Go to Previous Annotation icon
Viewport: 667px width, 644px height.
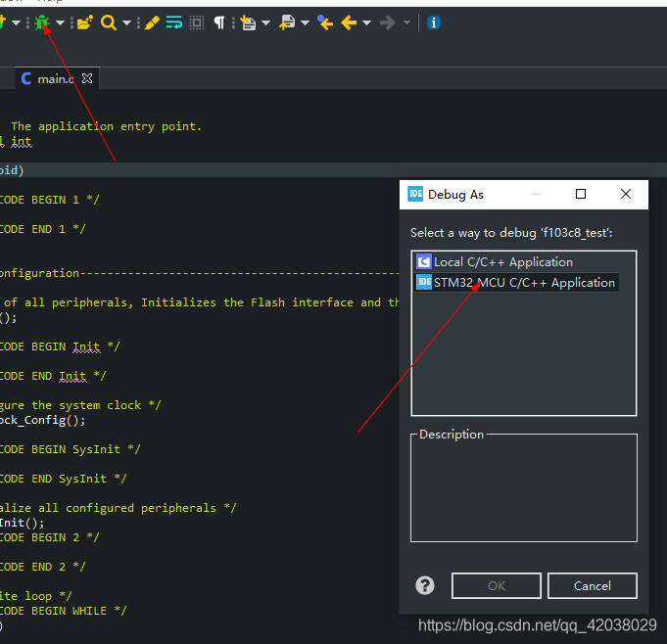pyautogui.click(x=287, y=23)
